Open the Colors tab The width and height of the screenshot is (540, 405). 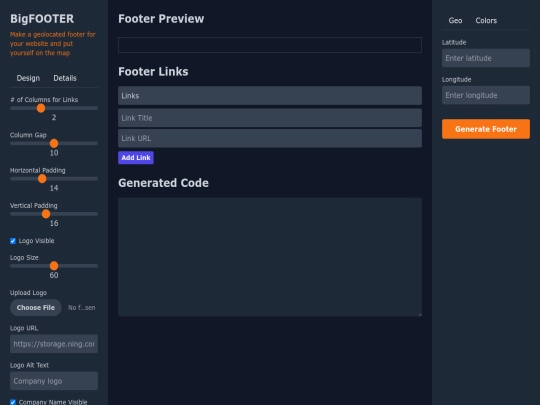[x=486, y=21]
